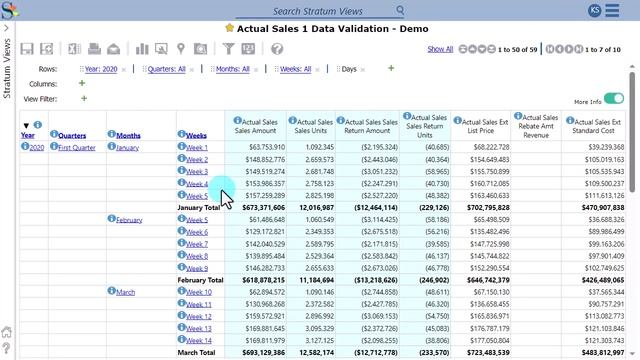The width and height of the screenshot is (640, 360).
Task: Open the Year: 2020 row filter
Action: click(x=101, y=69)
